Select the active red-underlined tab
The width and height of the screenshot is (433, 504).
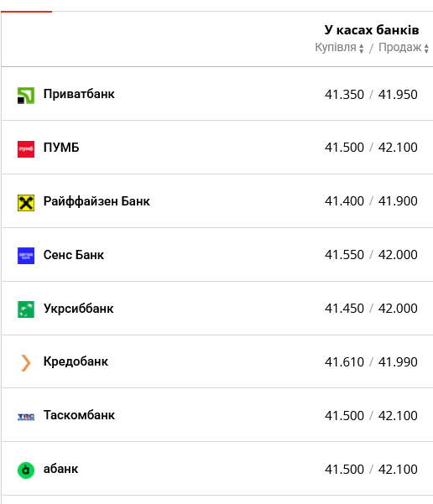click(26, 12)
